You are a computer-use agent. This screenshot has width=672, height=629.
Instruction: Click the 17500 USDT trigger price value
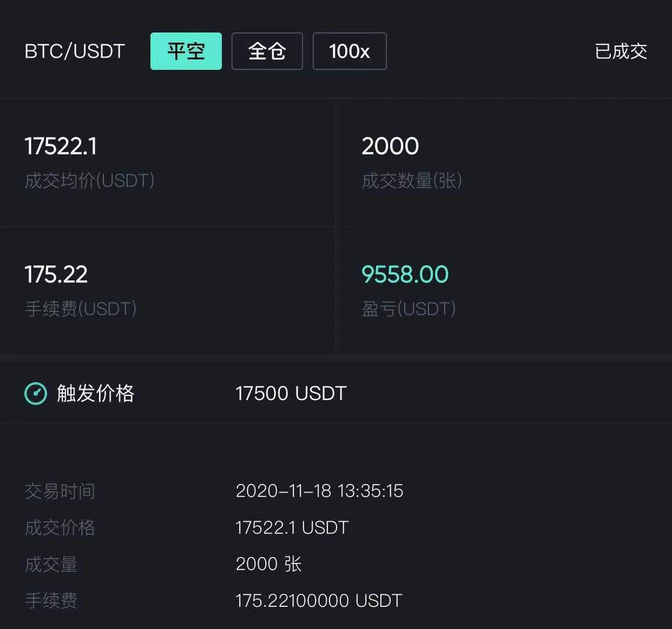tap(291, 394)
